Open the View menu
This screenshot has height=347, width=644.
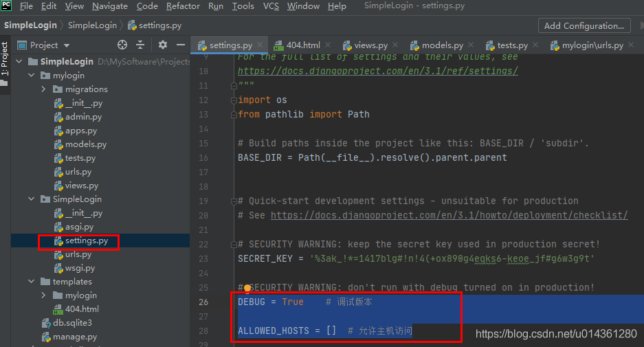(x=74, y=6)
